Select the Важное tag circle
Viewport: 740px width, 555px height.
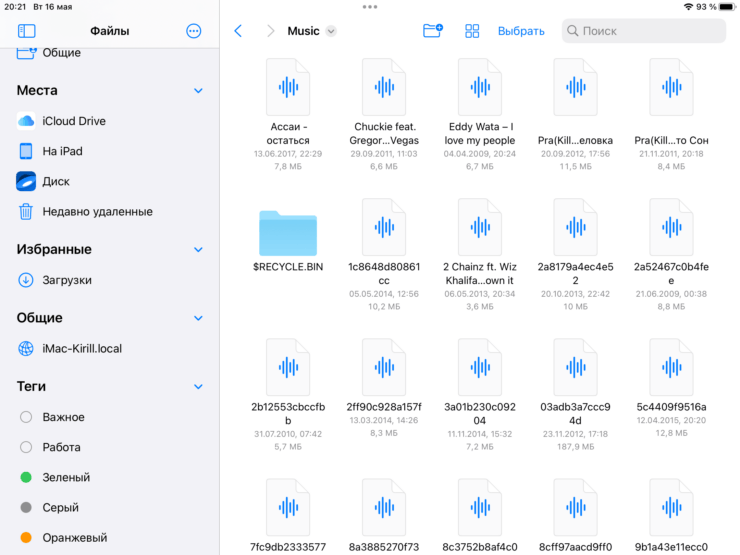[x=26, y=417]
